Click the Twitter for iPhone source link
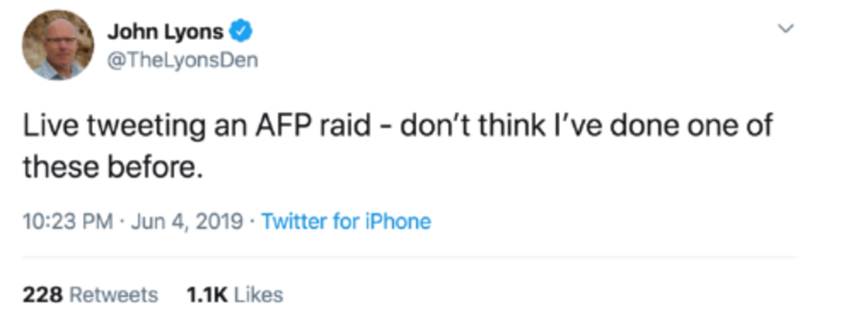This screenshot has width=868, height=326. pyautogui.click(x=346, y=221)
